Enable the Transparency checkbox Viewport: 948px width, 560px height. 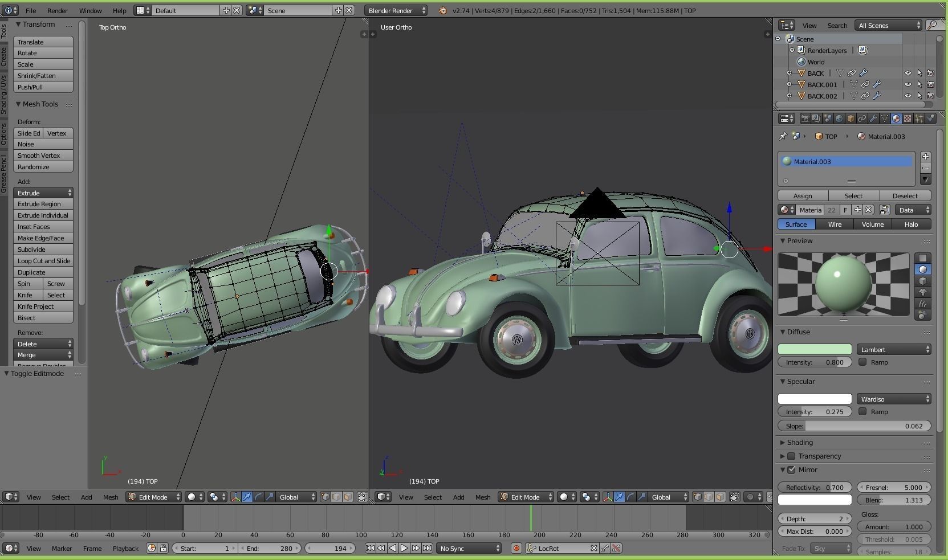click(x=791, y=456)
